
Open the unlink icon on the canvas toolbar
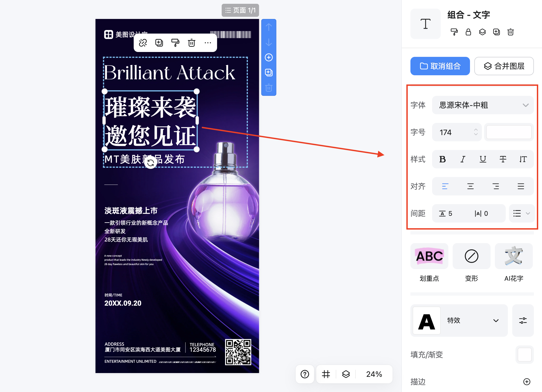click(x=143, y=43)
